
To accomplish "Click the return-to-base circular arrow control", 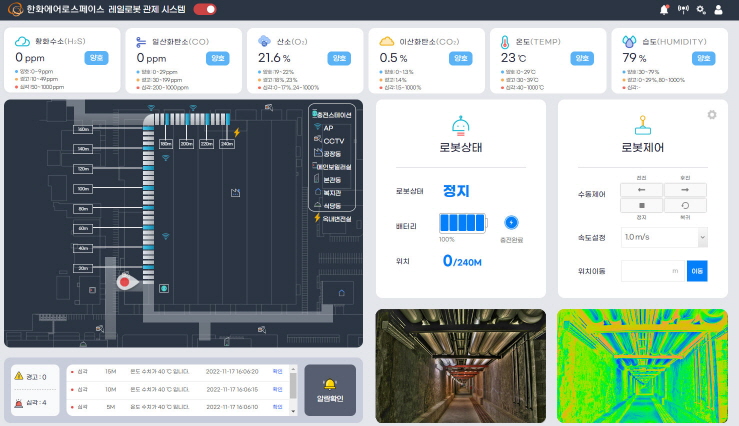I will (x=685, y=205).
